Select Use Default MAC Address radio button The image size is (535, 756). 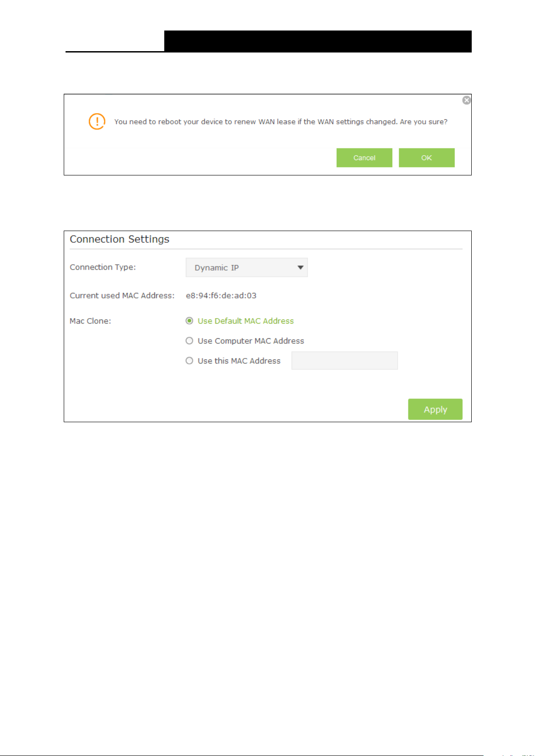click(x=189, y=321)
